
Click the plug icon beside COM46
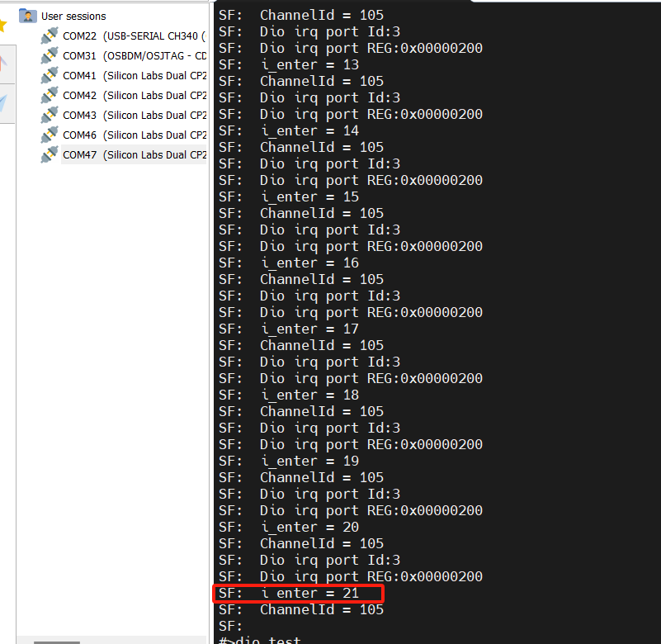pos(50,135)
